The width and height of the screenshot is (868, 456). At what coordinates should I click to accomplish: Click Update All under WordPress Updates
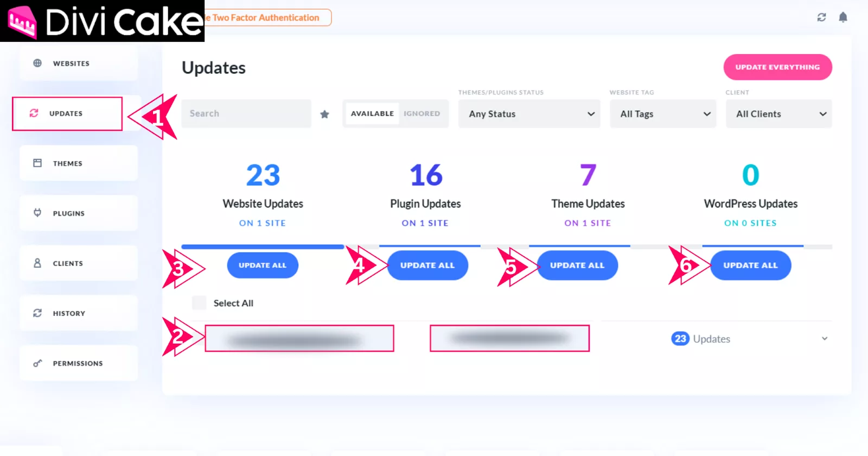click(750, 265)
